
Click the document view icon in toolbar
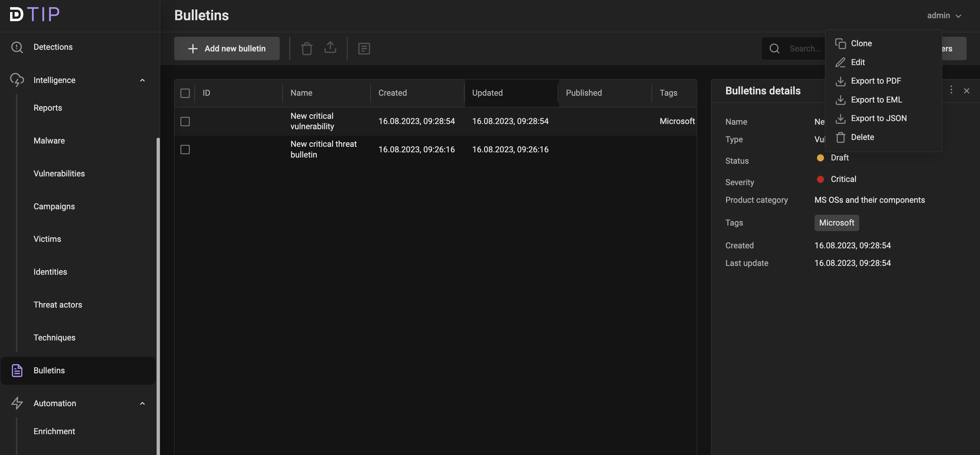click(364, 48)
